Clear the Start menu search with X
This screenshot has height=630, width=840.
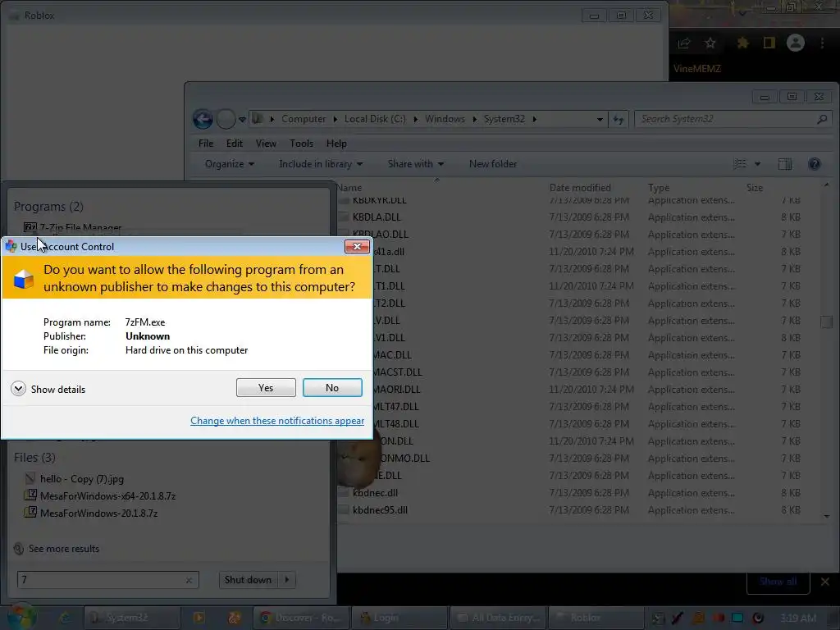(x=189, y=580)
